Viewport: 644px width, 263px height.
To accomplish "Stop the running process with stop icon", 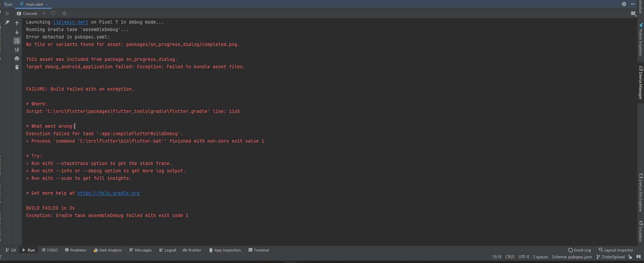I will pyautogui.click(x=7, y=14).
